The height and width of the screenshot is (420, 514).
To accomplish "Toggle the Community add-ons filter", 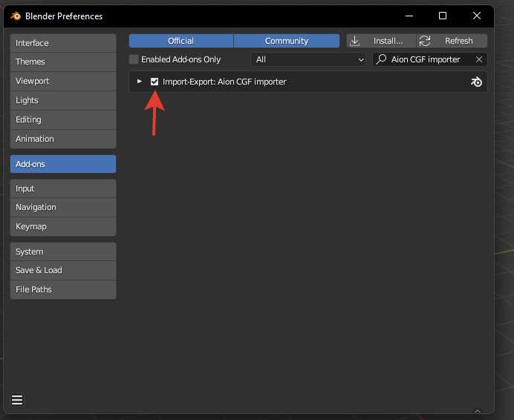I will click(287, 41).
